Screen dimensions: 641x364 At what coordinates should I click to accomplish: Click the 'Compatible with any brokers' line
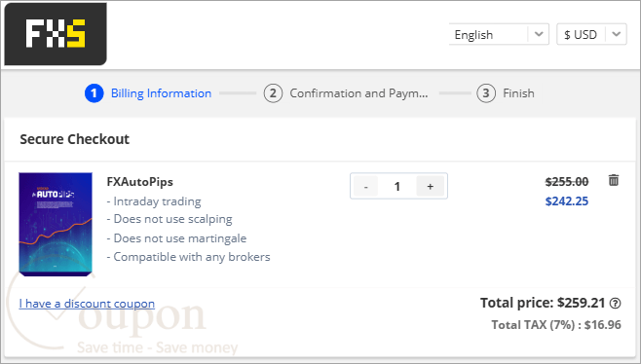click(x=188, y=257)
